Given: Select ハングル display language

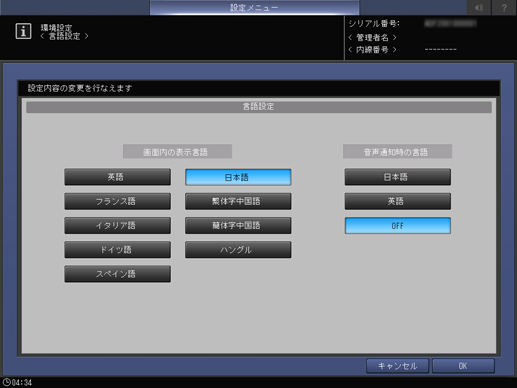Looking at the screenshot, I should pyautogui.click(x=238, y=250).
